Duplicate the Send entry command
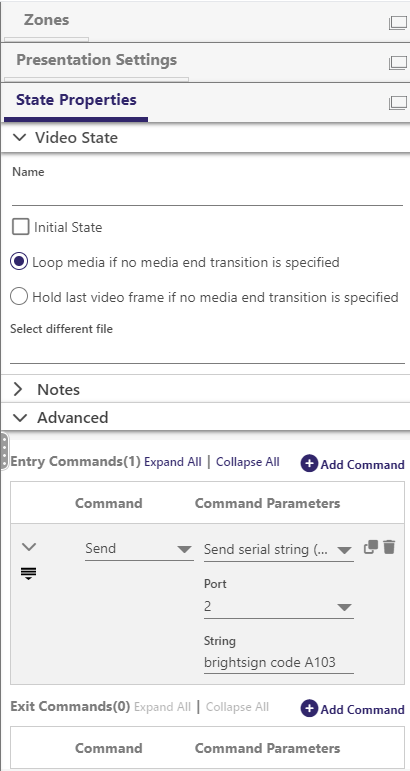Screen dimensions: 410x771 [371, 547]
